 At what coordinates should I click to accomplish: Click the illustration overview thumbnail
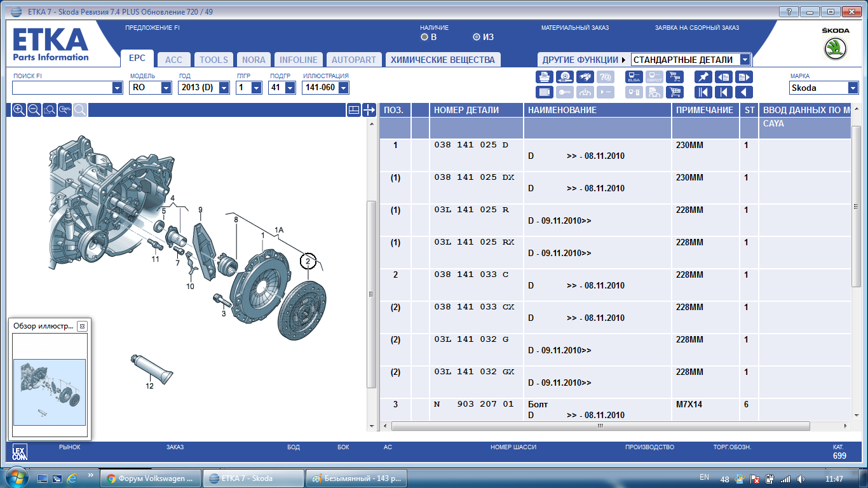[x=50, y=392]
